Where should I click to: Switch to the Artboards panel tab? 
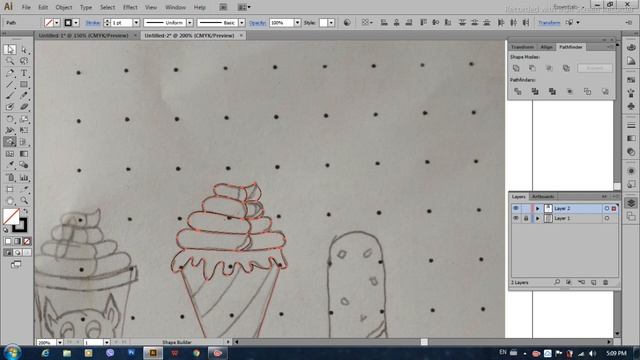pyautogui.click(x=543, y=197)
